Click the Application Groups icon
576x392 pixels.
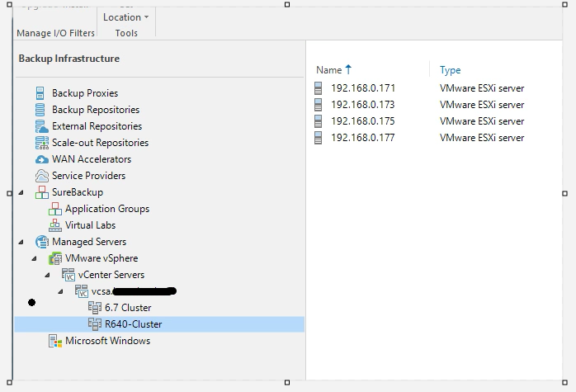coord(55,209)
